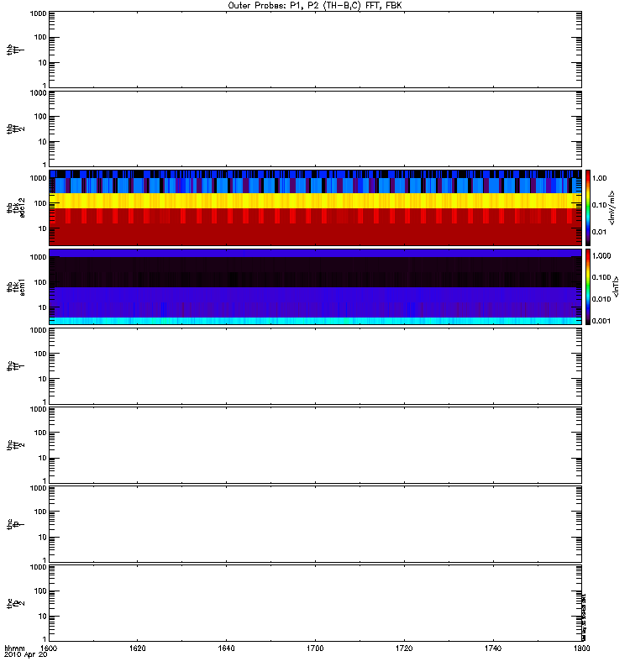The image size is (630, 672).
Task: Click the "0.10" value on the mV/m color scale
Action: (599, 205)
